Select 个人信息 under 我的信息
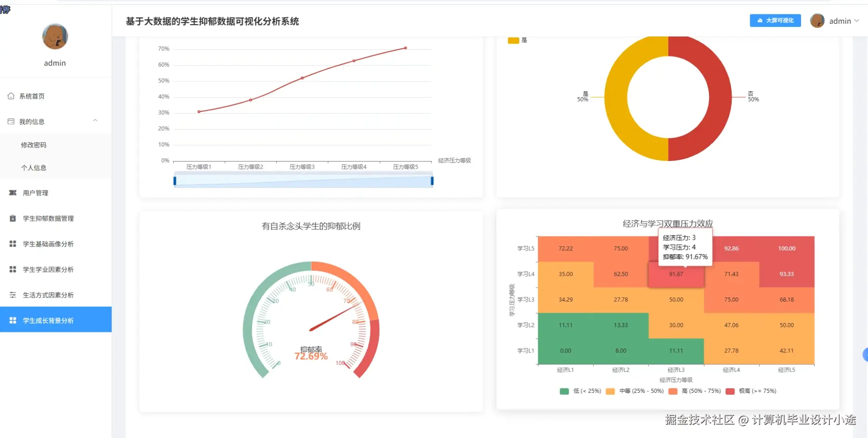Viewport: 868px width, 438px height. [x=33, y=168]
